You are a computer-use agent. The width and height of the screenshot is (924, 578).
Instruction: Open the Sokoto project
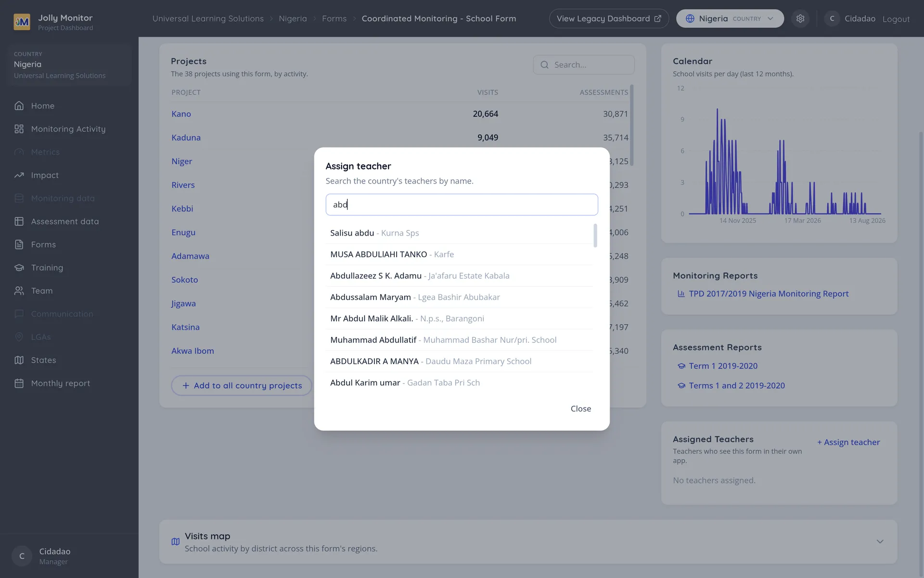pyautogui.click(x=184, y=280)
